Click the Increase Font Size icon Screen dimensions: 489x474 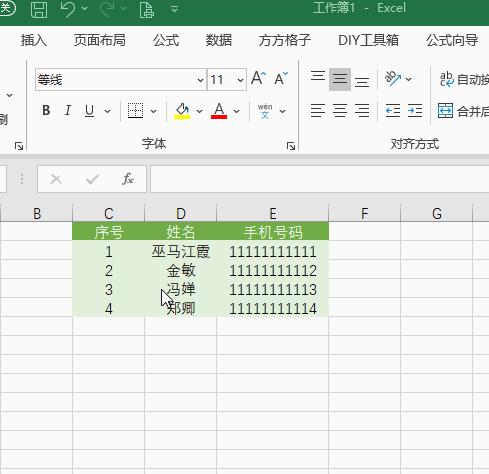point(259,79)
